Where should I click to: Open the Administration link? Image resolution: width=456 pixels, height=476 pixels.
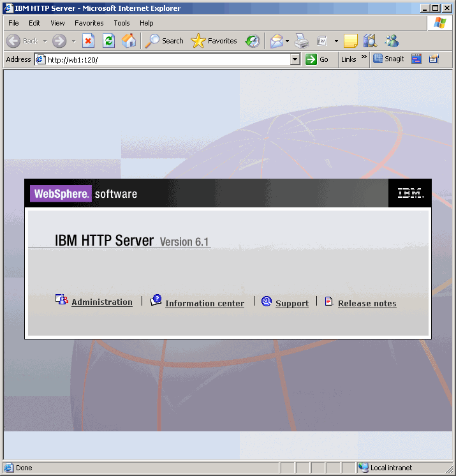(101, 302)
